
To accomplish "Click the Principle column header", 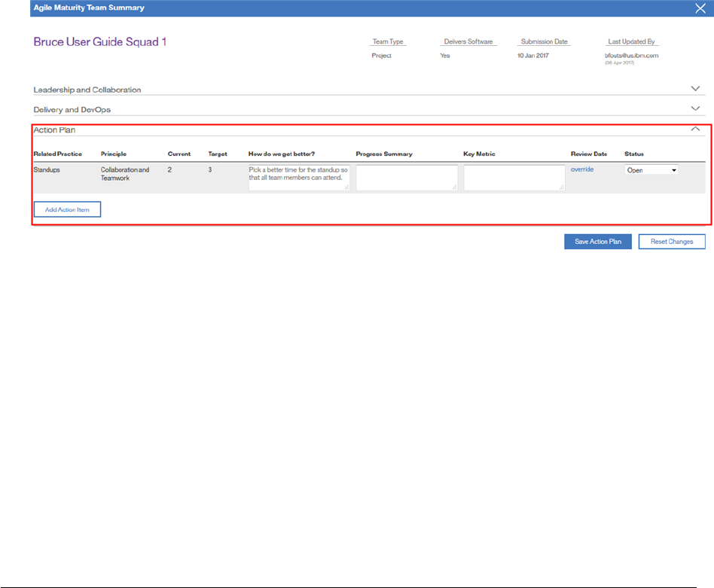I will [x=114, y=154].
